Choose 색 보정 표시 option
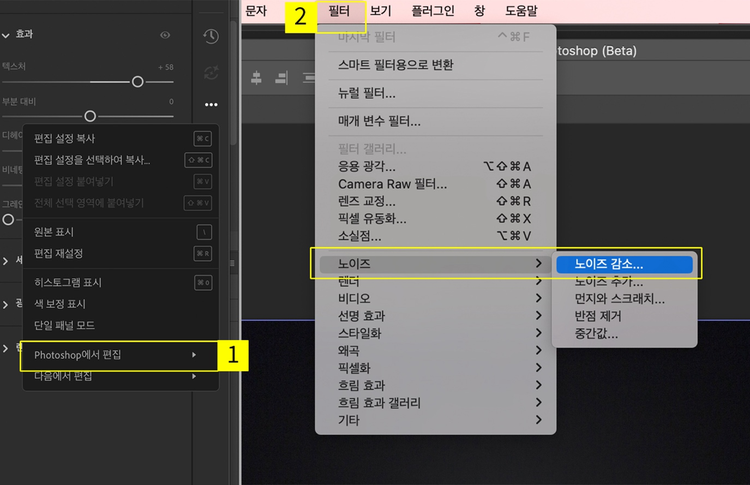The image size is (750, 485). [x=121, y=304]
